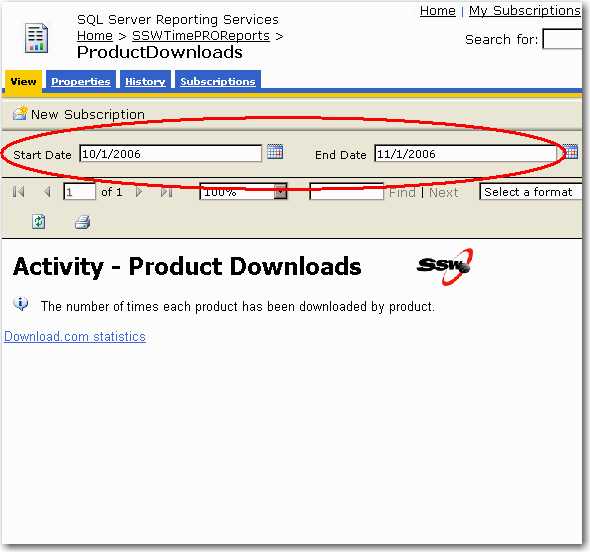The image size is (590, 552).
Task: Open My Subscriptions link at top
Action: click(525, 11)
